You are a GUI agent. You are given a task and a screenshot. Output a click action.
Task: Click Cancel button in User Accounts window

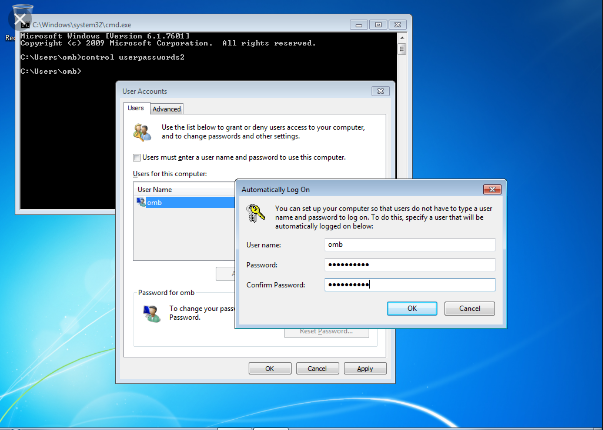tap(317, 368)
